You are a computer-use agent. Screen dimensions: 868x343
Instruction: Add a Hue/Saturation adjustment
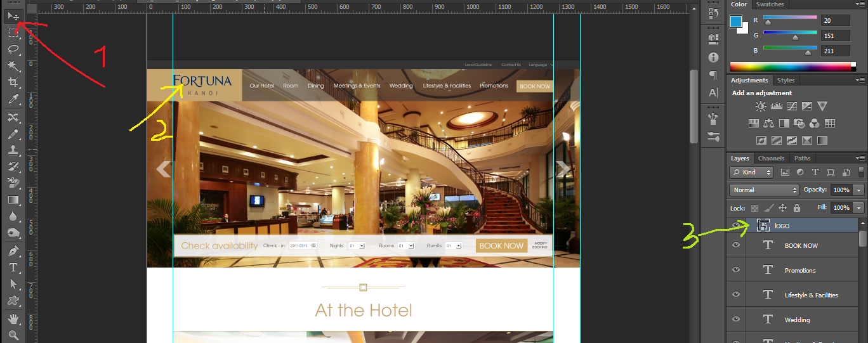tap(754, 124)
